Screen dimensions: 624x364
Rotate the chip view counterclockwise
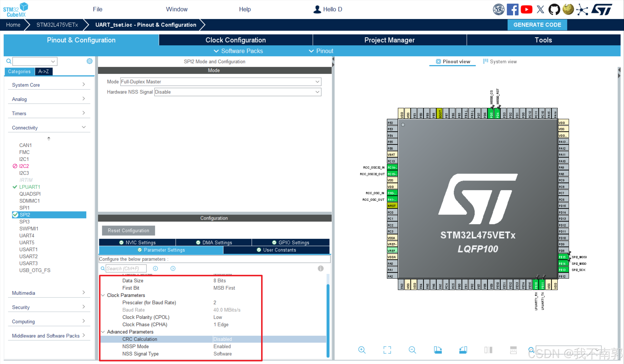[463, 350]
